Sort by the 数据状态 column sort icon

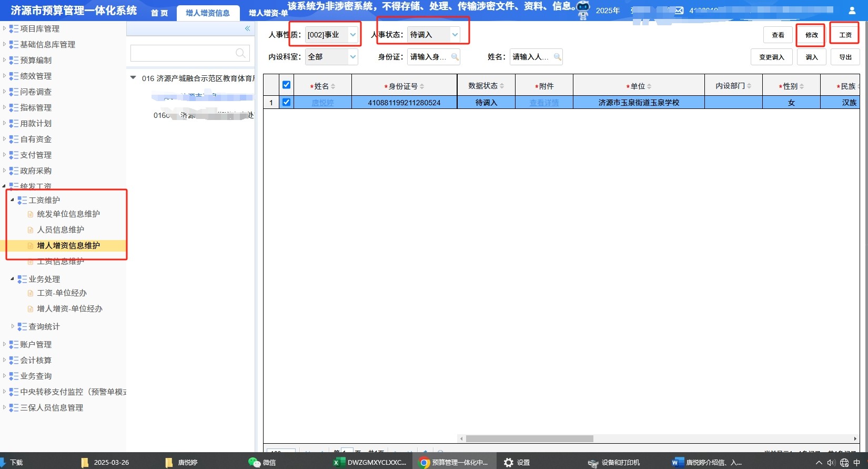tap(502, 86)
